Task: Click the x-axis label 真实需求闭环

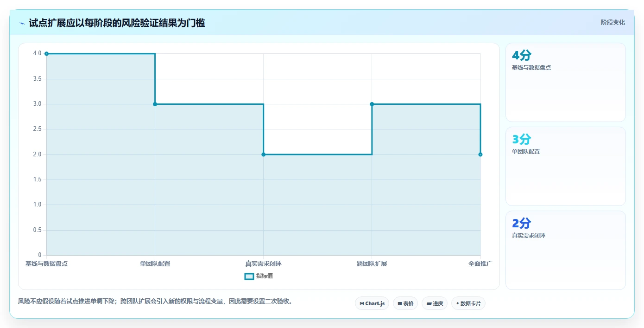Action: (264, 264)
